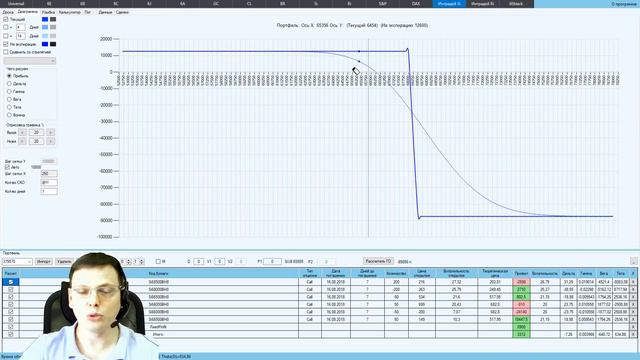Uncheck the FixedProfit row checkbox
Screen dimensions: 640x360
[x=11, y=327]
